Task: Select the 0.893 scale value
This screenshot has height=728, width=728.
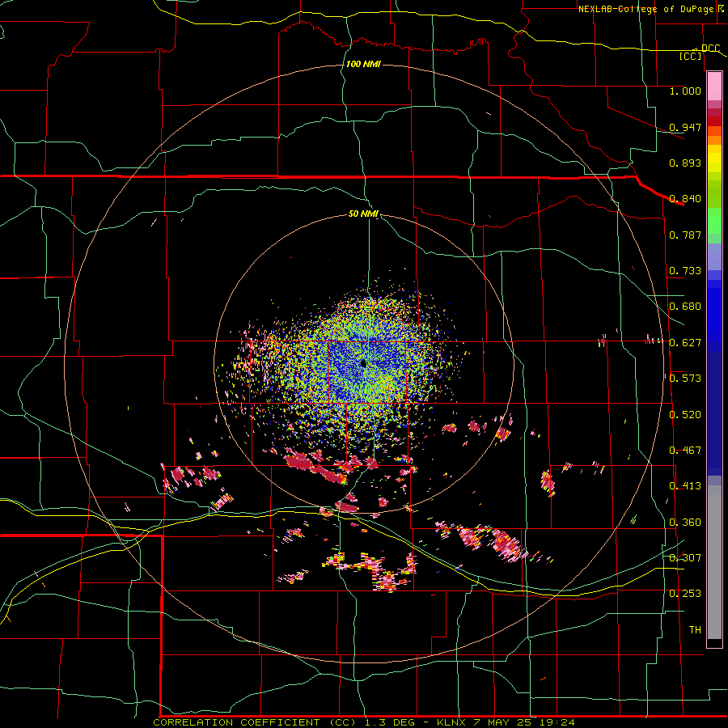Action: (x=685, y=163)
